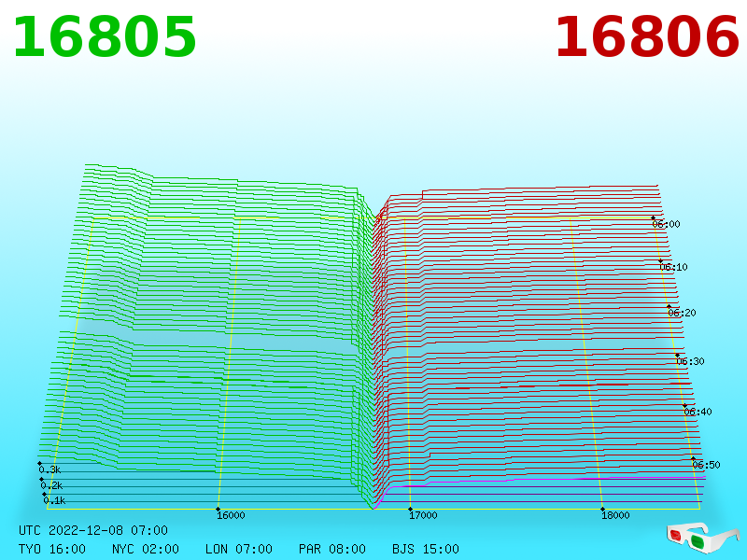
Task: Select the 06:30 time axis label
Action: [690, 361]
